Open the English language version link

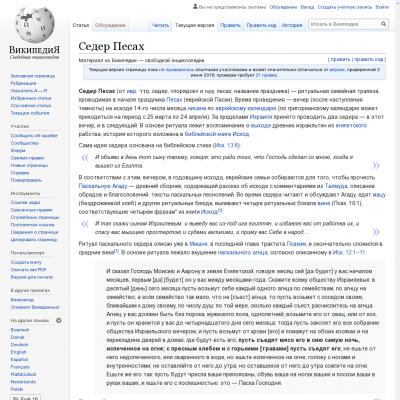pos(19,352)
